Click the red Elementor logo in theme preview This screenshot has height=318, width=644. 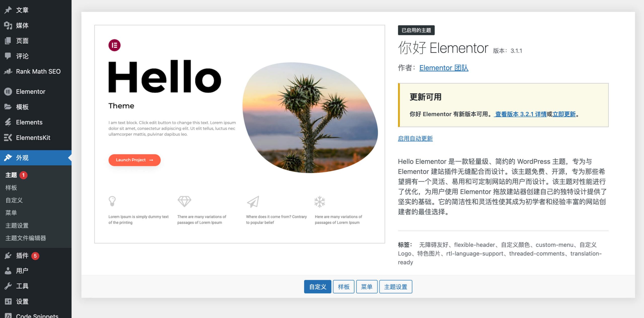coord(114,45)
